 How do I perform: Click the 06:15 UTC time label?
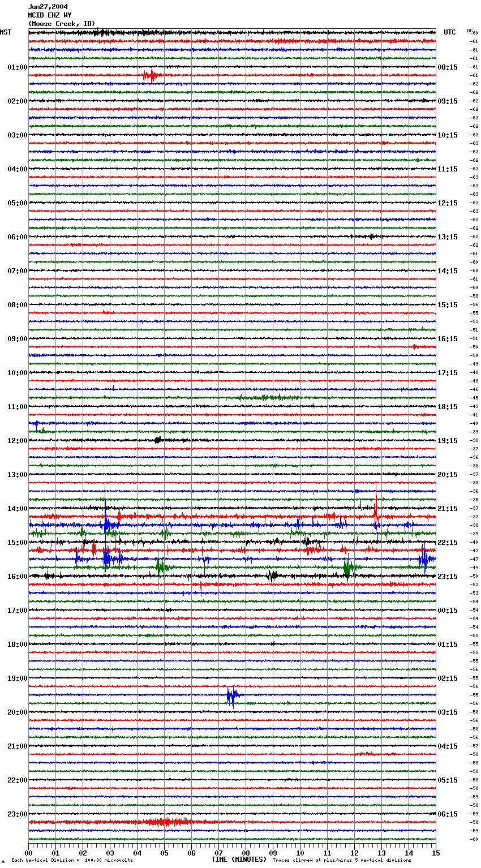(448, 814)
